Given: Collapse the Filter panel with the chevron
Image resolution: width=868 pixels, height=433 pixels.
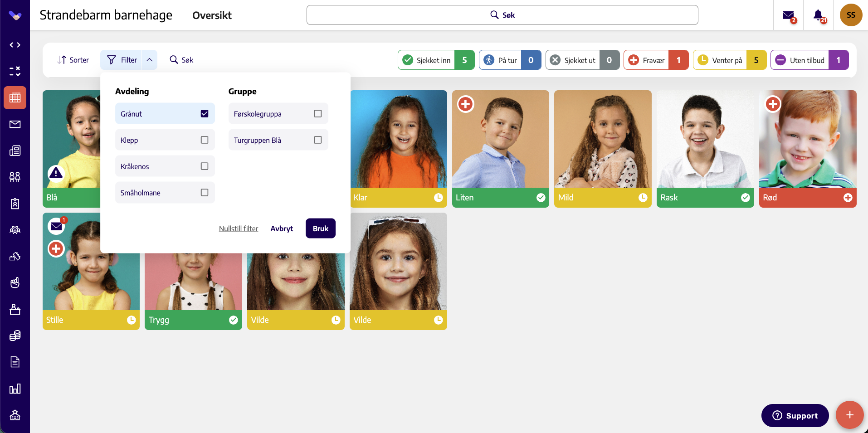Looking at the screenshot, I should click(x=149, y=60).
